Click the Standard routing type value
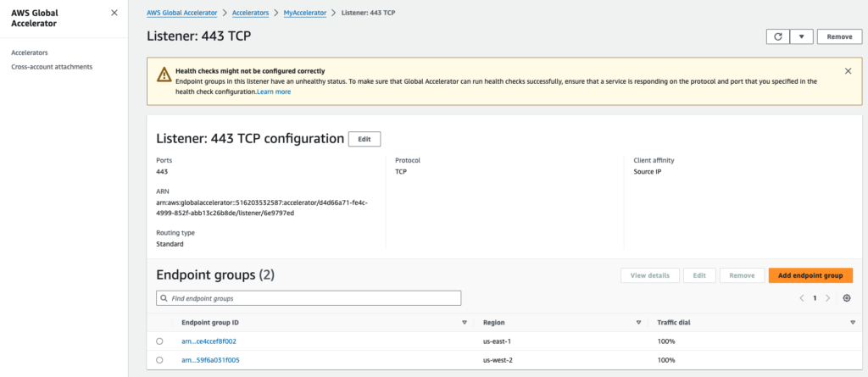 170,244
